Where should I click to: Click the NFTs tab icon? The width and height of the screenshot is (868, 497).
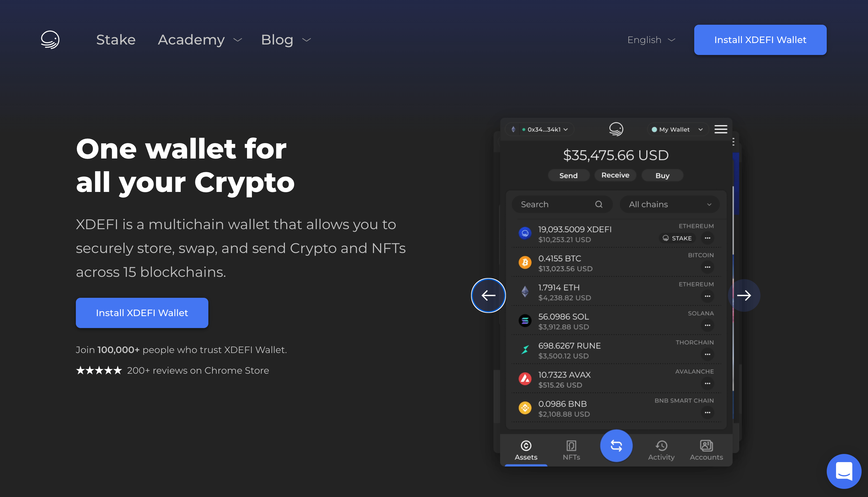pos(571,446)
